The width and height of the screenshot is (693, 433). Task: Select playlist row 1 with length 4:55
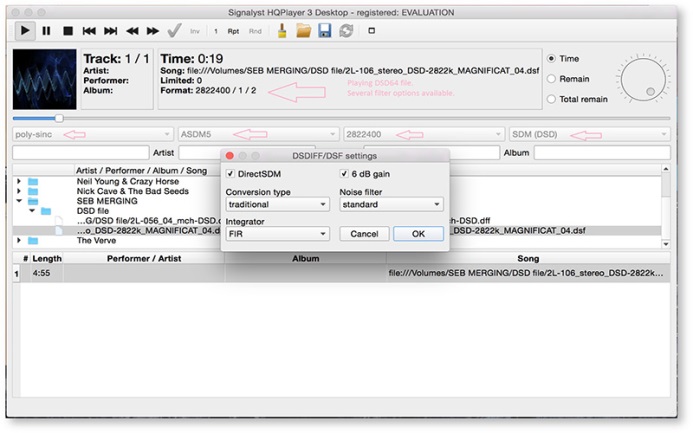(x=341, y=273)
